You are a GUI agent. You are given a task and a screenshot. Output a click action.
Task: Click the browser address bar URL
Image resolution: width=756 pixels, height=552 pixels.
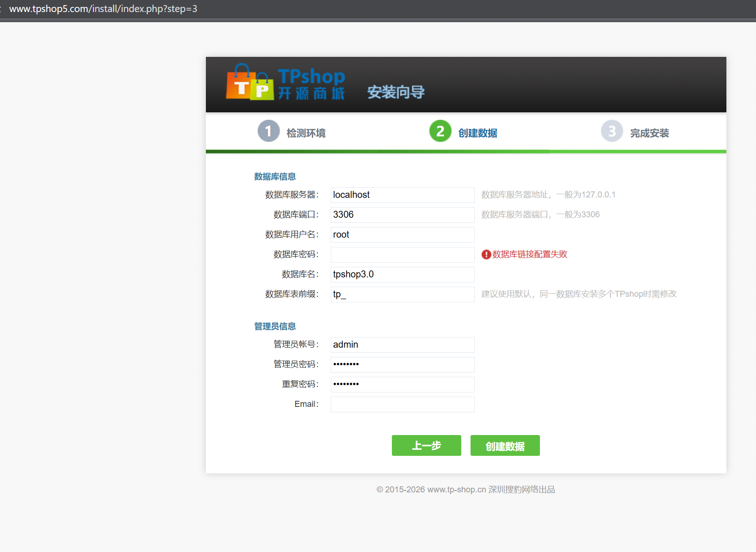pos(104,8)
